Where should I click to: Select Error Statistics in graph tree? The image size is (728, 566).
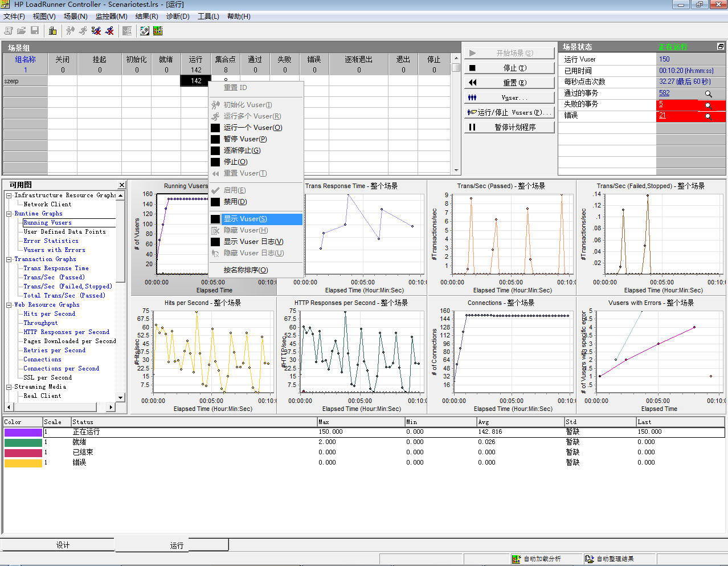click(x=51, y=241)
